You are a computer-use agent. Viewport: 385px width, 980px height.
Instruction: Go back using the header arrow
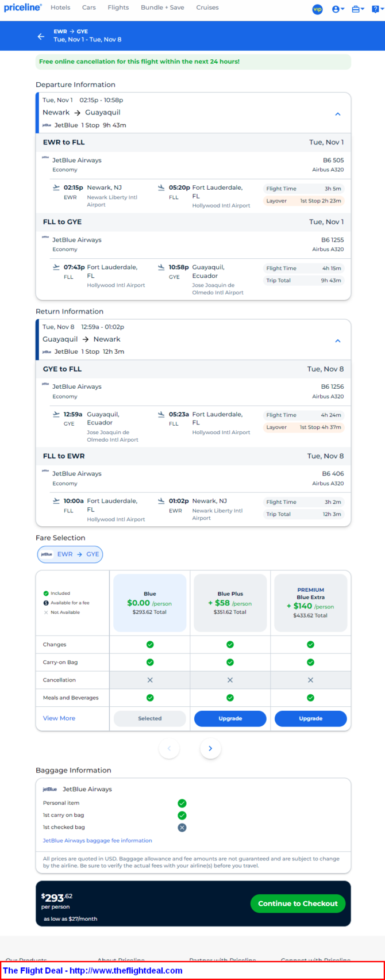(x=41, y=36)
